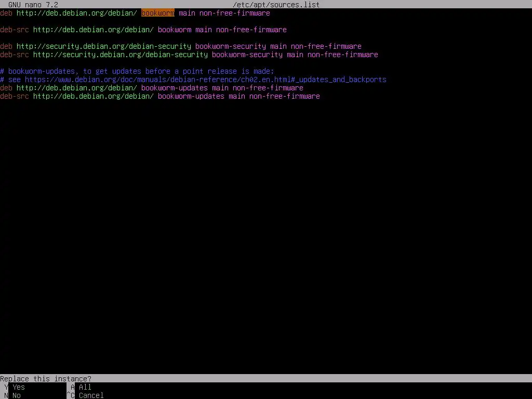Screen dimensions: 532x399
Task: Click 'non-free-firmware' on the first line
Action: (235, 13)
